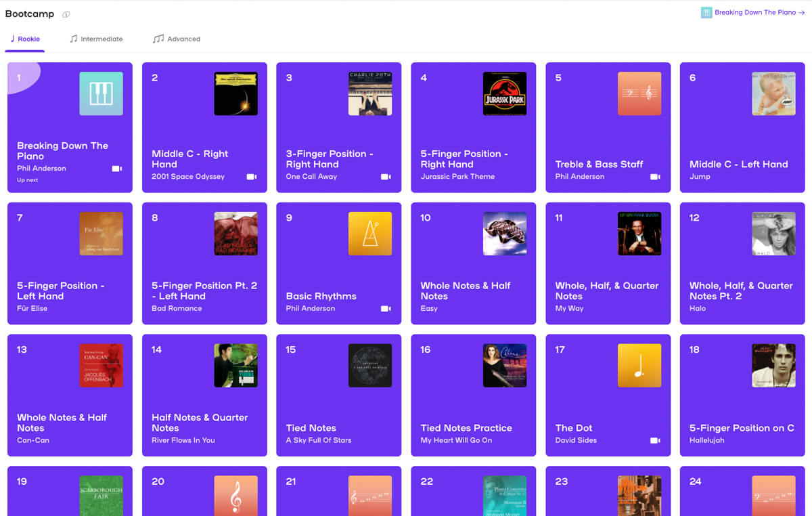Switch to the Advanced tab
The width and height of the screenshot is (812, 516).
click(177, 39)
